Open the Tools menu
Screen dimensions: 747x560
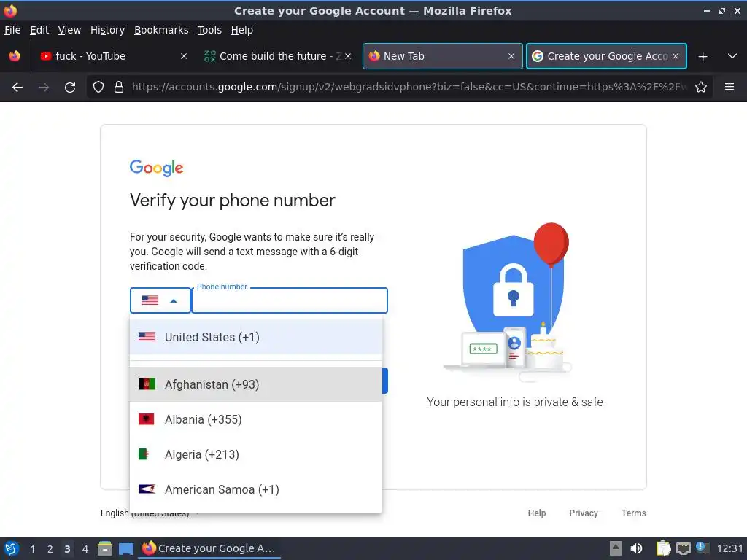(209, 30)
